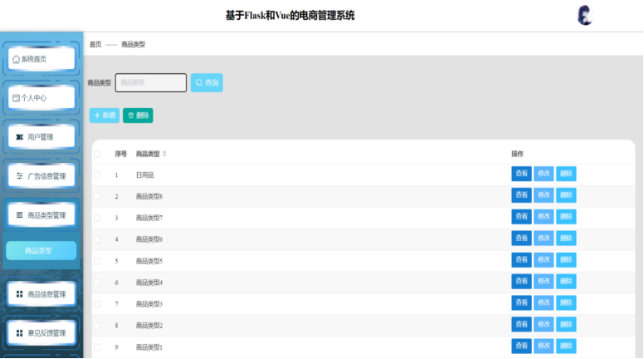The height and width of the screenshot is (359, 644).
Task: Click 查看 for 商品类型6
Action: (x=521, y=239)
